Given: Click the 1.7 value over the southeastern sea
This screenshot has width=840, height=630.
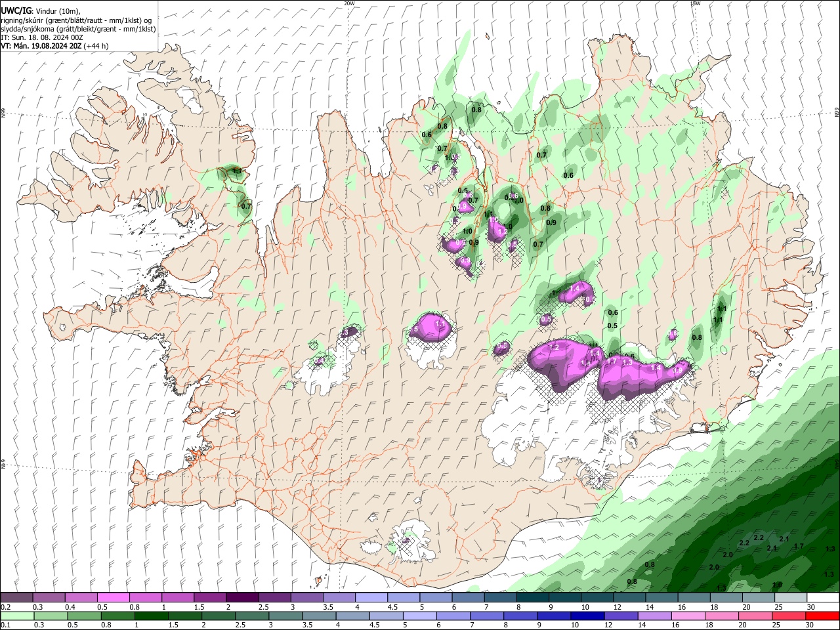Looking at the screenshot, I should (799, 546).
